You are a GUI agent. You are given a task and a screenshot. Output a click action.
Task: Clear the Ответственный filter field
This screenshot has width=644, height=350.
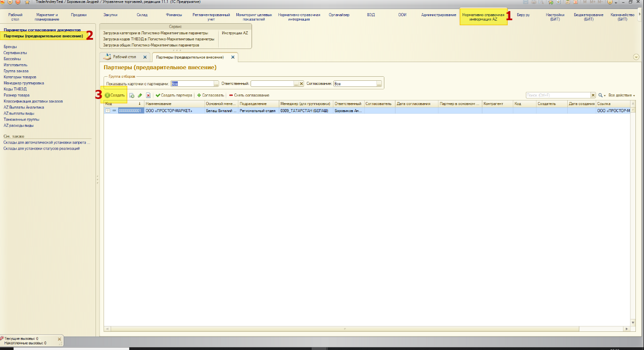302,84
